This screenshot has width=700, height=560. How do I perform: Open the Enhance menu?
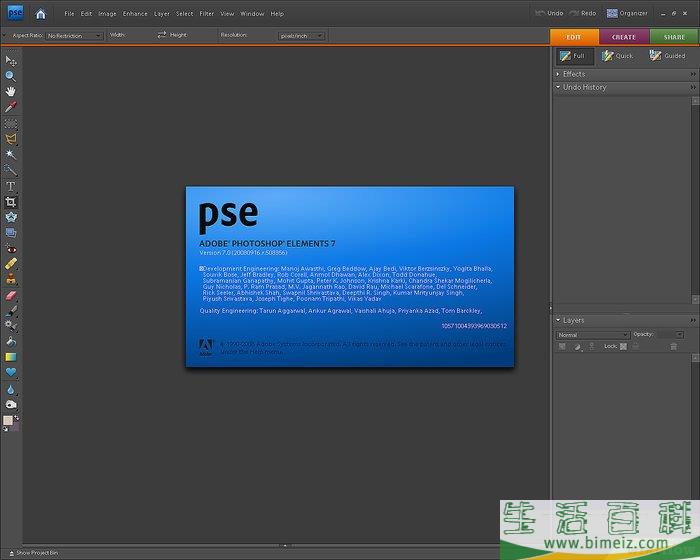point(135,14)
